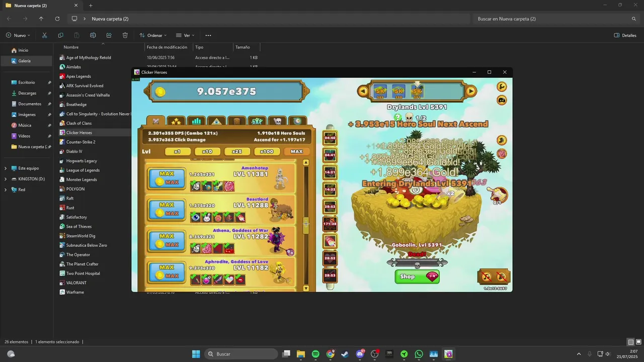Expand KINGSTON (D:) drive in the navigation pane
The height and width of the screenshot is (362, 644).
point(6,179)
